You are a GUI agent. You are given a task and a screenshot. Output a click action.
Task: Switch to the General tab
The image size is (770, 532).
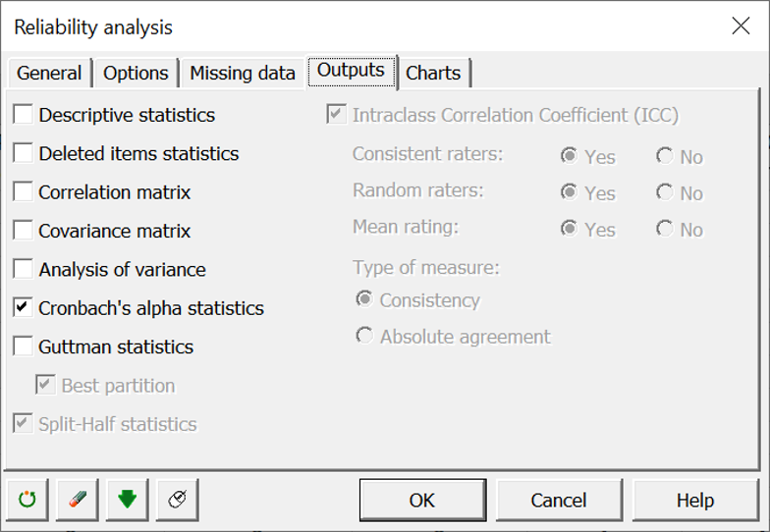click(x=49, y=73)
